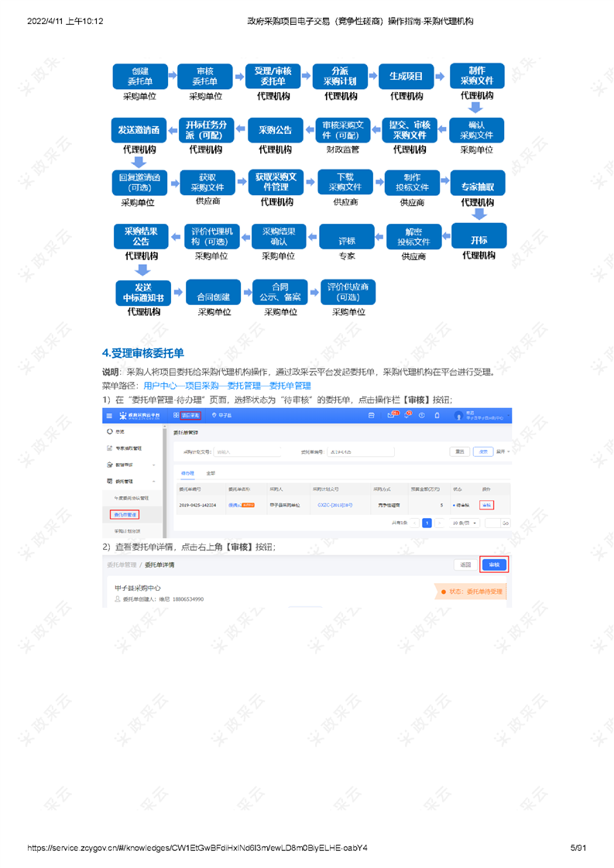The width and height of the screenshot is (614, 868).
Task: Open the 10条/页 page size dropdown
Action: click(465, 523)
